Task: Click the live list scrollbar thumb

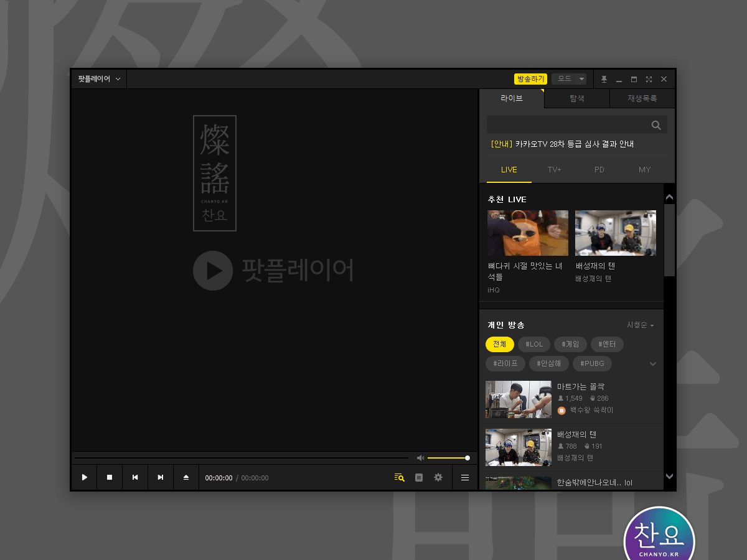Action: tap(669, 240)
